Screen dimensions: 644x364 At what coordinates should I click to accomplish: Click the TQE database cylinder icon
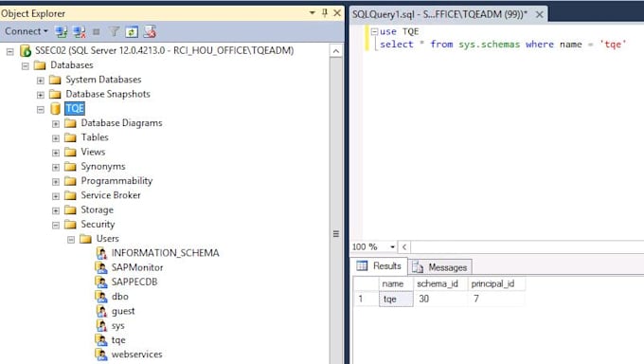point(56,109)
